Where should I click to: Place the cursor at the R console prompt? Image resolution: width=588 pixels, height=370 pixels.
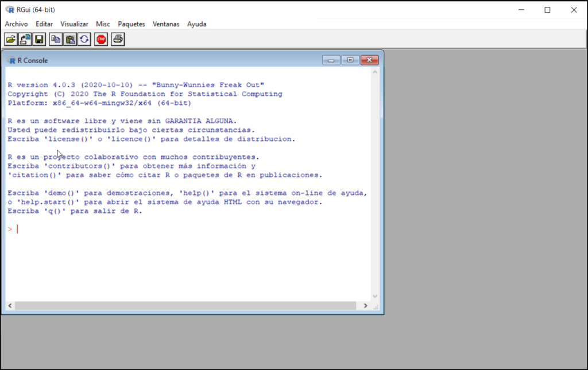(18, 228)
